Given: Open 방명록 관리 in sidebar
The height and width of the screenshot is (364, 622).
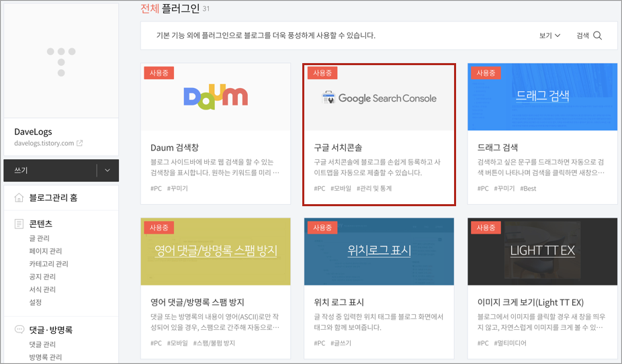Looking at the screenshot, I should point(46,357).
